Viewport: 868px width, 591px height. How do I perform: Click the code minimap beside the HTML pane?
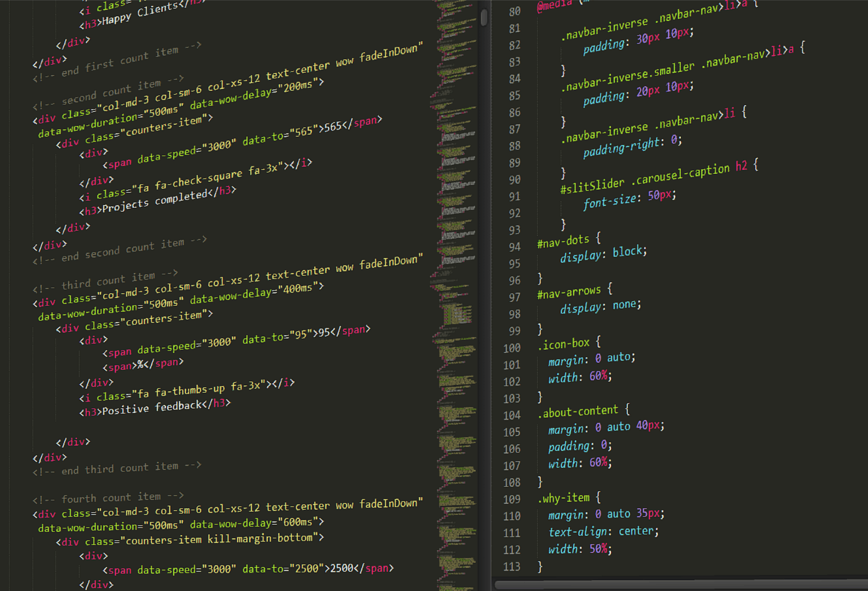coord(456,295)
